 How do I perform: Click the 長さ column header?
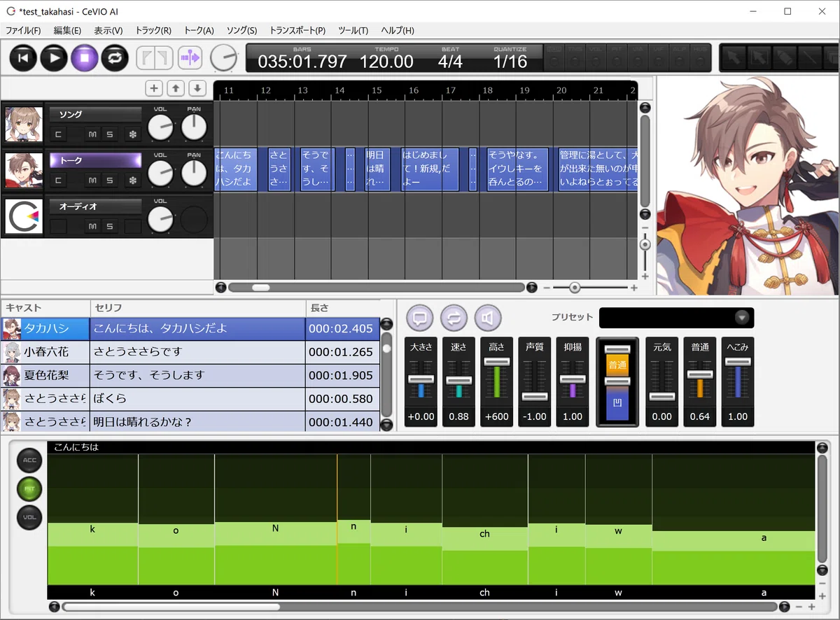point(342,308)
